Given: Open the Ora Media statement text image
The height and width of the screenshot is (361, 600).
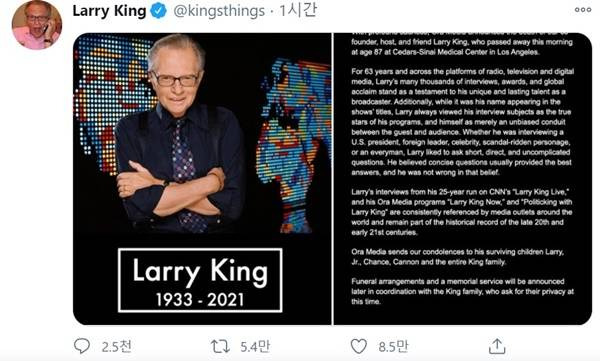Looking at the screenshot, I should 463,179.
